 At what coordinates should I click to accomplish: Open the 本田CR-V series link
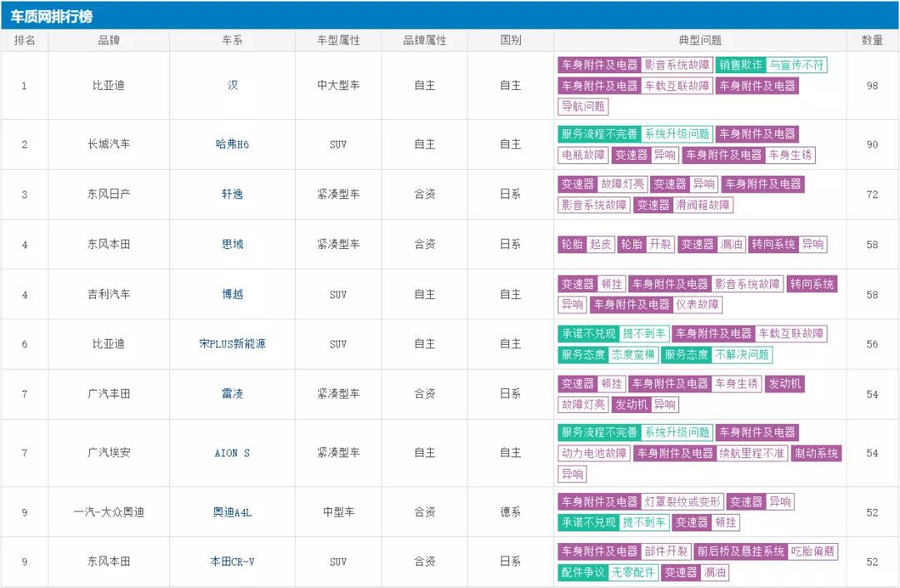pyautogui.click(x=232, y=562)
